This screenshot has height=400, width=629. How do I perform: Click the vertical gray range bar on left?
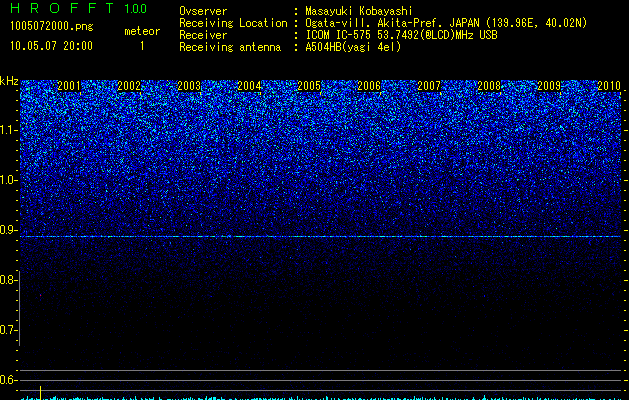[20, 308]
